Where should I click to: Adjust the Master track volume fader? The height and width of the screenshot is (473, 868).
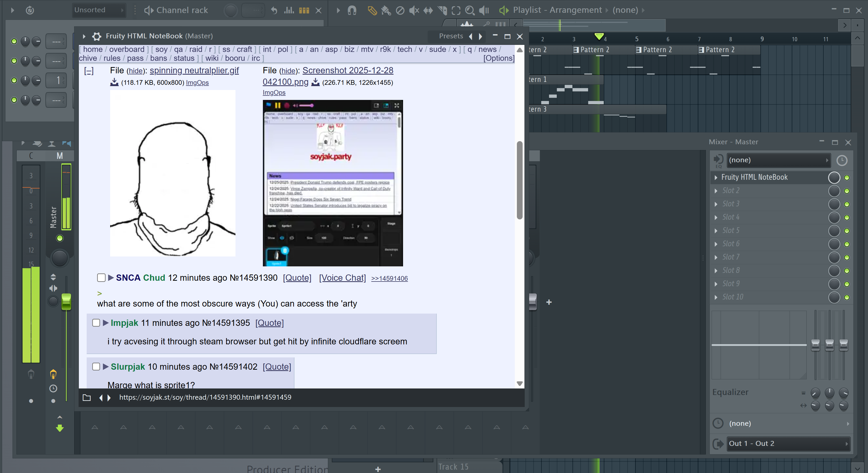point(66,301)
